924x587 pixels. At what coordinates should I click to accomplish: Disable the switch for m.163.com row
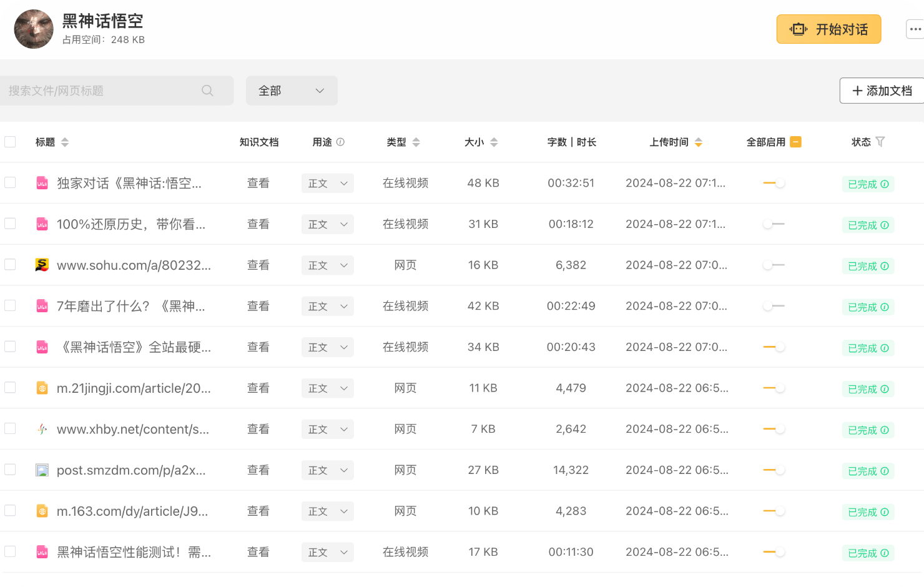point(774,511)
